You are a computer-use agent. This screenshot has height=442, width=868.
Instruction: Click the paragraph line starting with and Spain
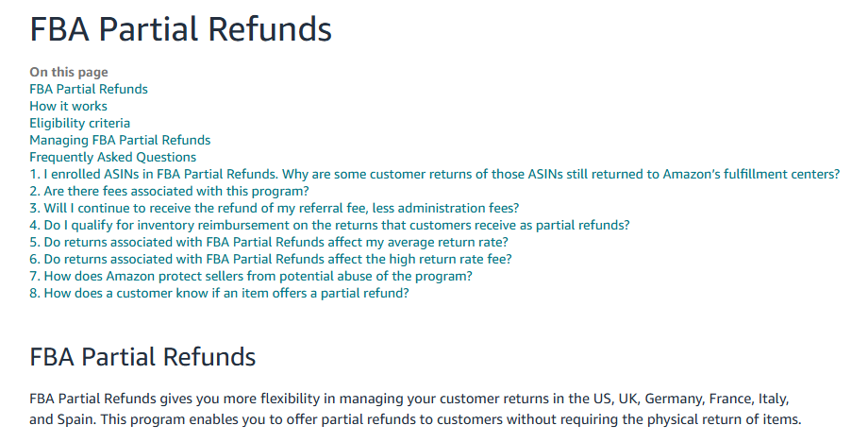414,419
